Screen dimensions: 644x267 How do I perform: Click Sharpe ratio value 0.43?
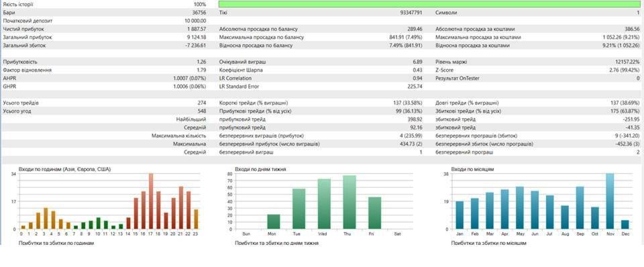tap(418, 70)
